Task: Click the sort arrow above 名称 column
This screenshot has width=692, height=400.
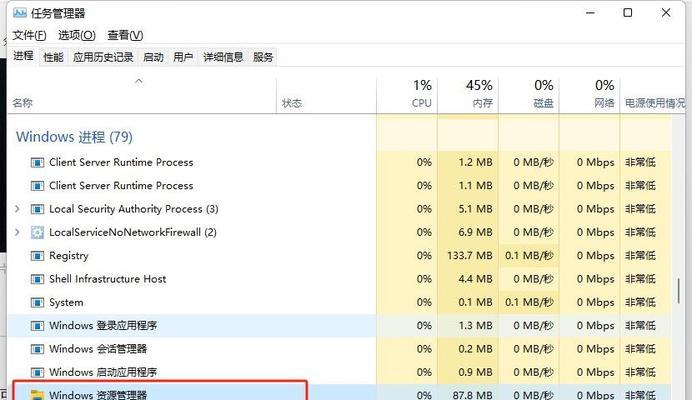Action: (x=139, y=81)
